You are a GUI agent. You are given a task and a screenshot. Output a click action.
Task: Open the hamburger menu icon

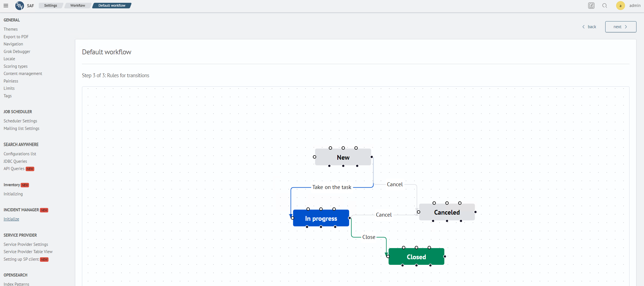[6, 6]
